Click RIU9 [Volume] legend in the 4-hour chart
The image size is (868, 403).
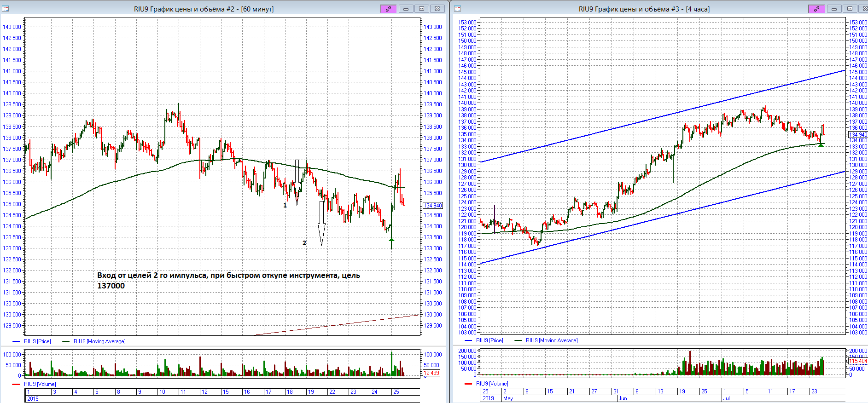492,384
